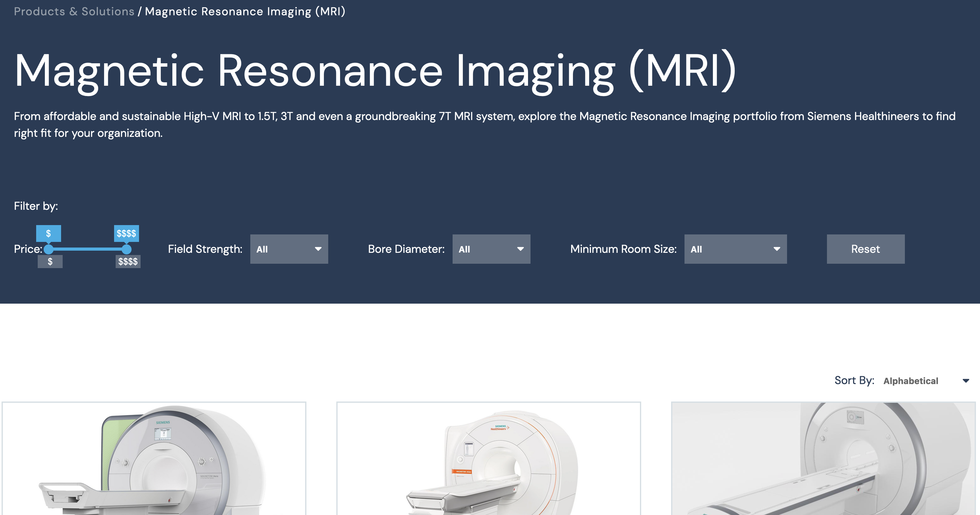Click the blue '$' price badge
This screenshot has height=515, width=980.
click(48, 233)
